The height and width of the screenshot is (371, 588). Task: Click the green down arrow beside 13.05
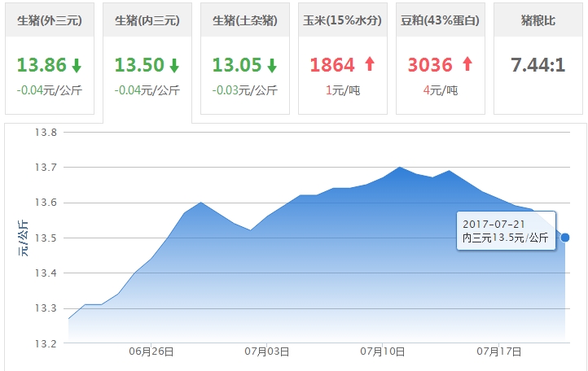tap(272, 65)
